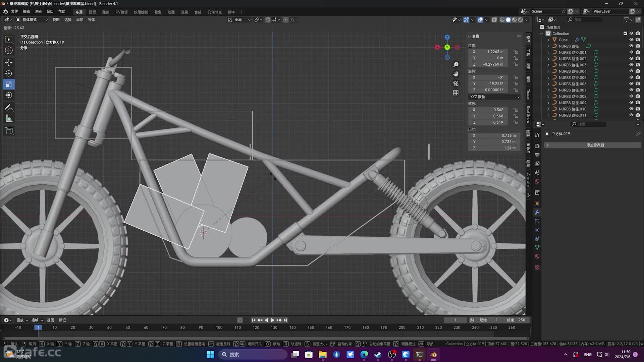Open the View Layer properties tab

click(x=537, y=164)
